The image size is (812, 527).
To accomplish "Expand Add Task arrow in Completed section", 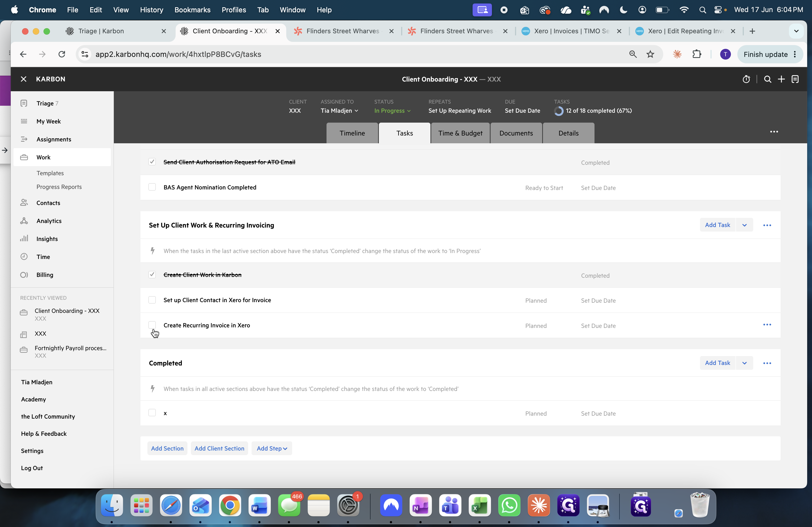I will 744,363.
